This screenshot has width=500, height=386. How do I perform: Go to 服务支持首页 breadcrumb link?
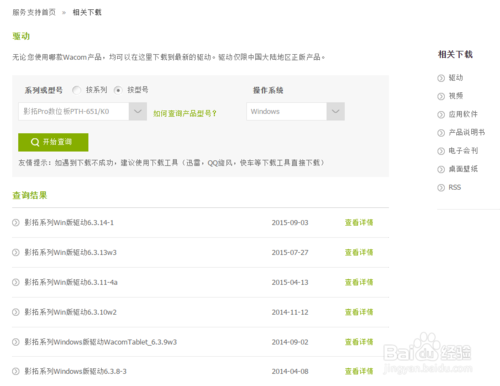click(34, 12)
